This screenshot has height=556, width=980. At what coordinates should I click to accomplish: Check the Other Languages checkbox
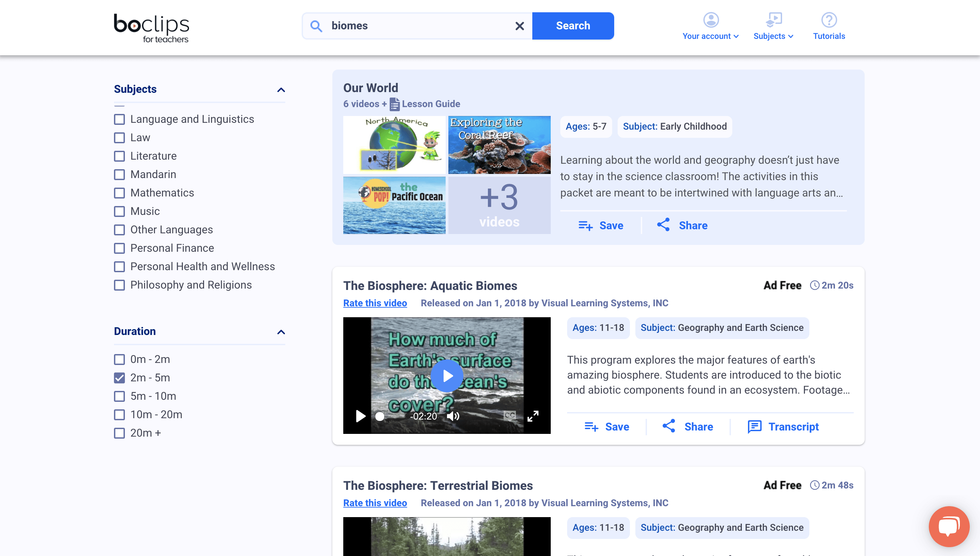[x=119, y=230]
